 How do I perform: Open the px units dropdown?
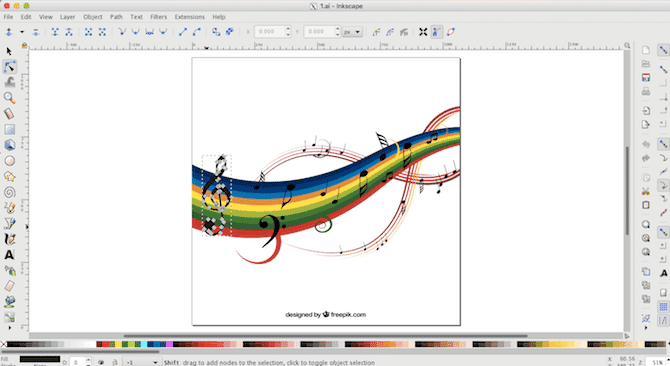[x=353, y=32]
